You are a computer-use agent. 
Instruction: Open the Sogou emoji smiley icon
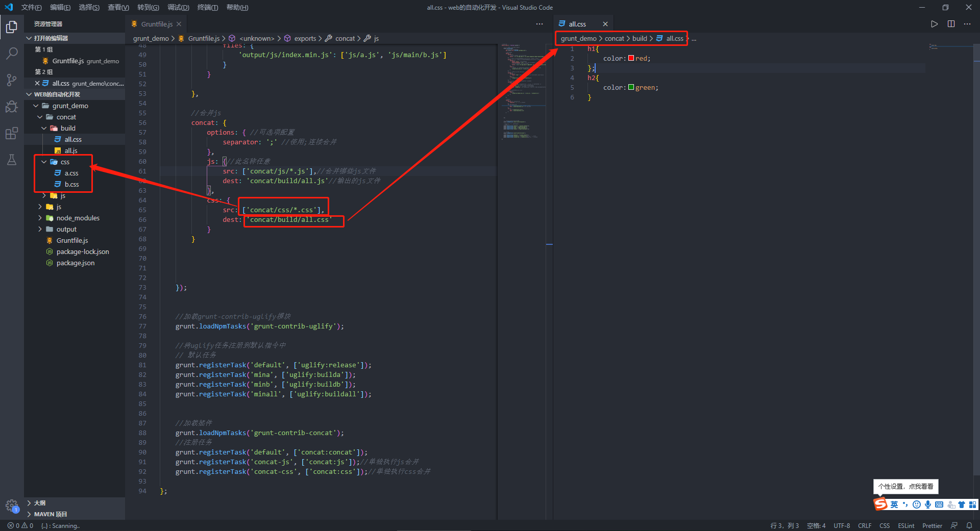[x=917, y=504]
